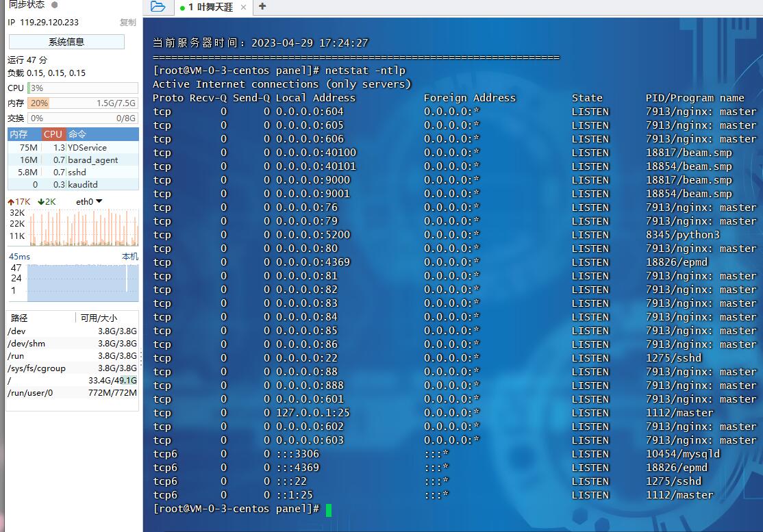Sort processes by 内存 column

click(24, 134)
